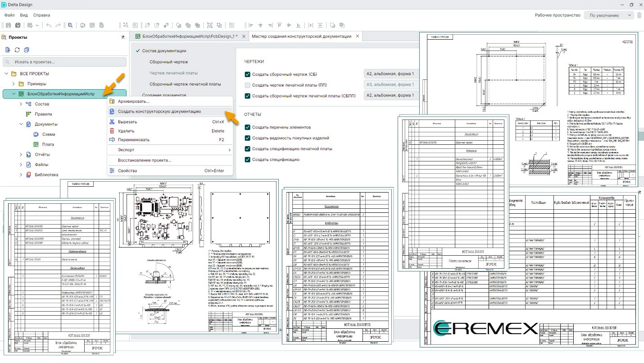644x363 pixels.
Task: Open the По умолчанию workspace dropdown
Action: click(609, 15)
